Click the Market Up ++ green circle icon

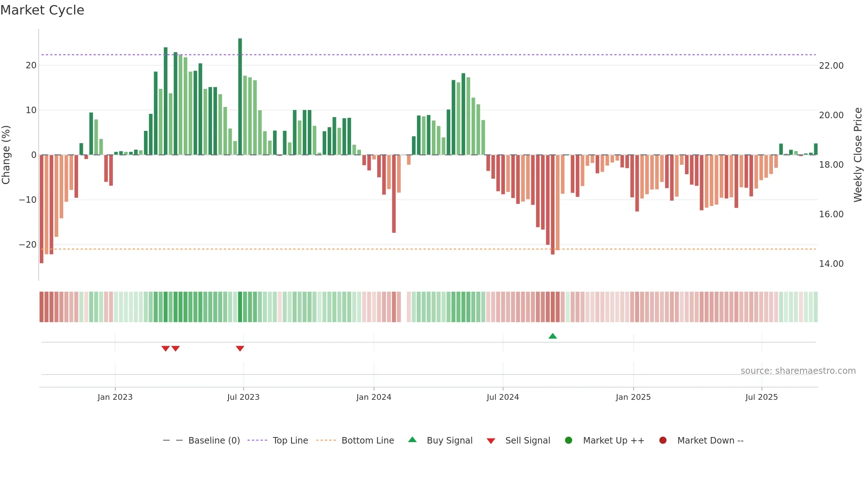569,440
